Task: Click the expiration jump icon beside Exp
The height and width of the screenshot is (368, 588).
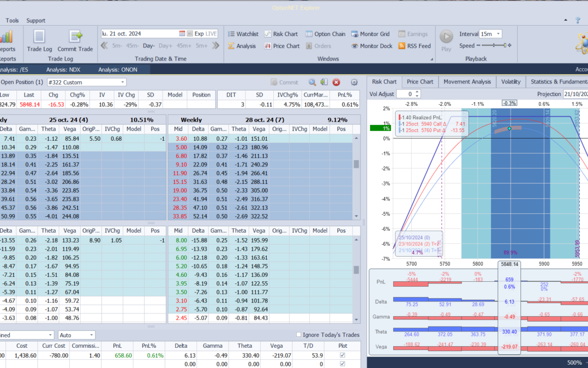Action: tap(190, 33)
